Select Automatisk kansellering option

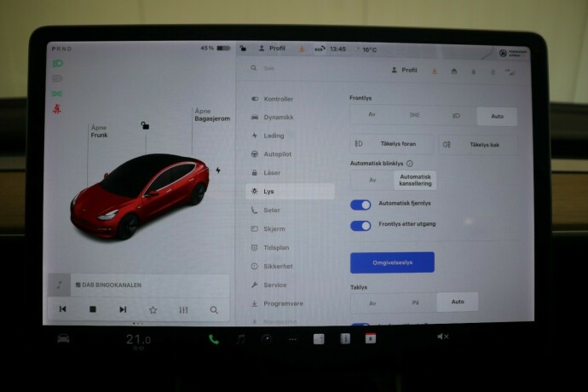(x=415, y=180)
